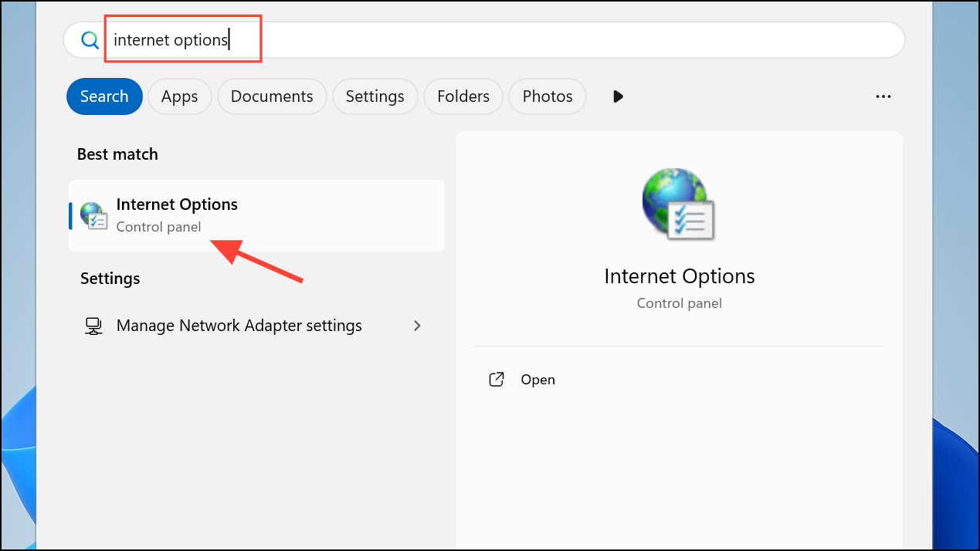The height and width of the screenshot is (551, 980).
Task: Click the Open external-link icon
Action: pyautogui.click(x=497, y=380)
